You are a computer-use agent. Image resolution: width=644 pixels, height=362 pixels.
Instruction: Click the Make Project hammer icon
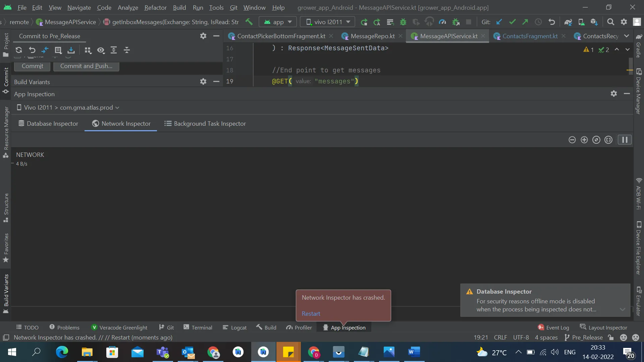coord(249,22)
